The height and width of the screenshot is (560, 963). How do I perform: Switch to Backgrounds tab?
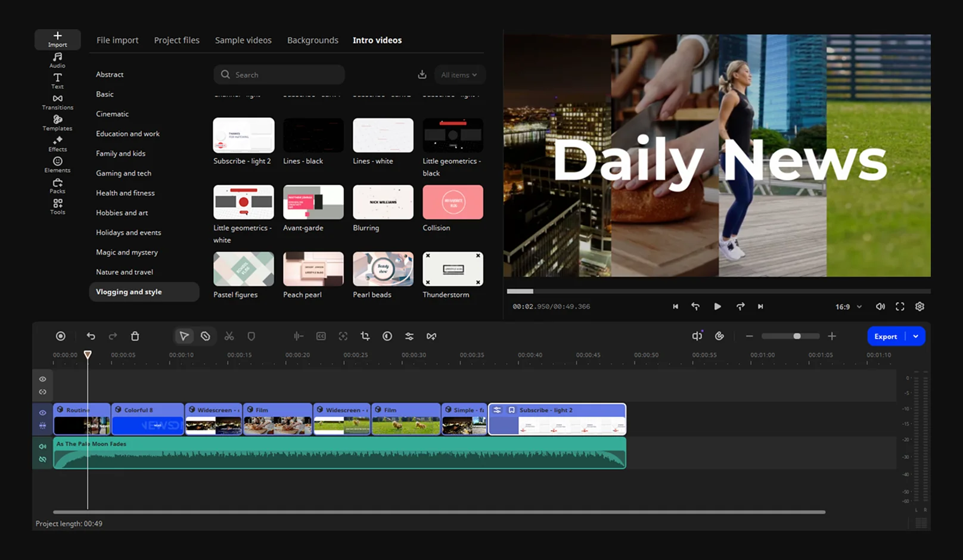tap(313, 40)
